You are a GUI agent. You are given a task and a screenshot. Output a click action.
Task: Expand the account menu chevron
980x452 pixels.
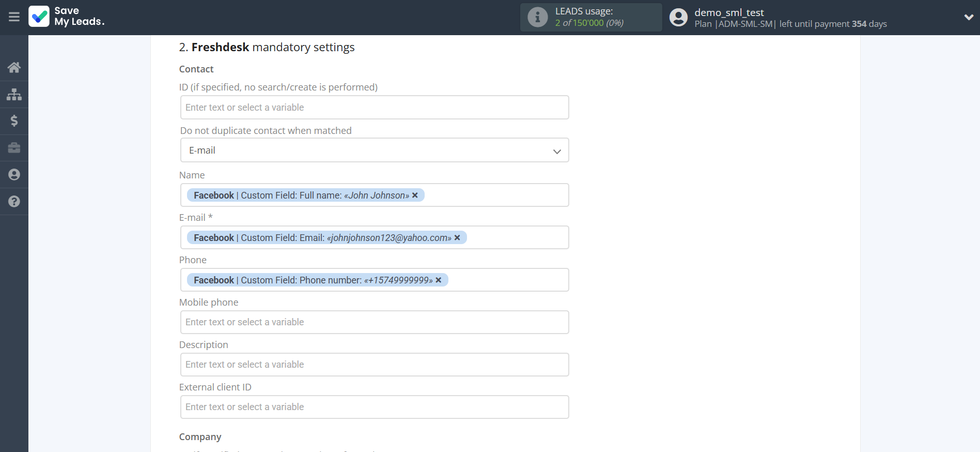[x=969, y=17]
